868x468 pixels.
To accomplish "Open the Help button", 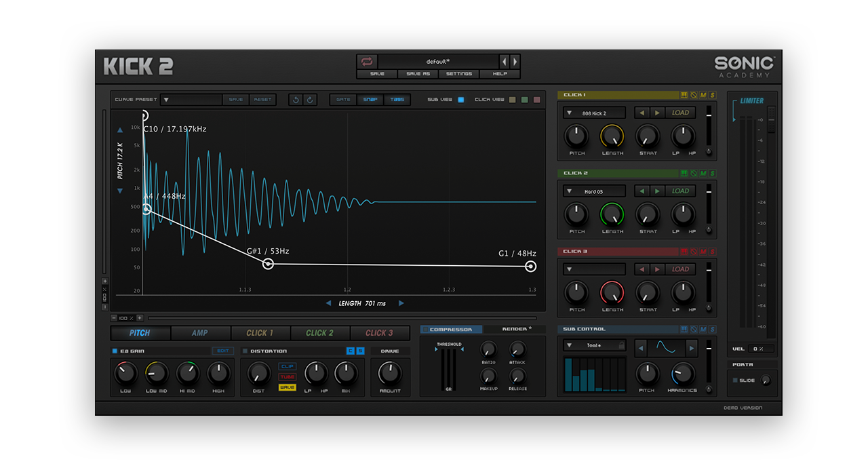I will pyautogui.click(x=500, y=73).
